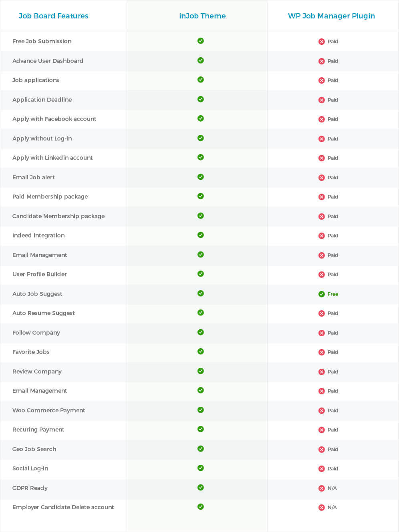Click the Apply with Linkedin account label

tap(52, 158)
